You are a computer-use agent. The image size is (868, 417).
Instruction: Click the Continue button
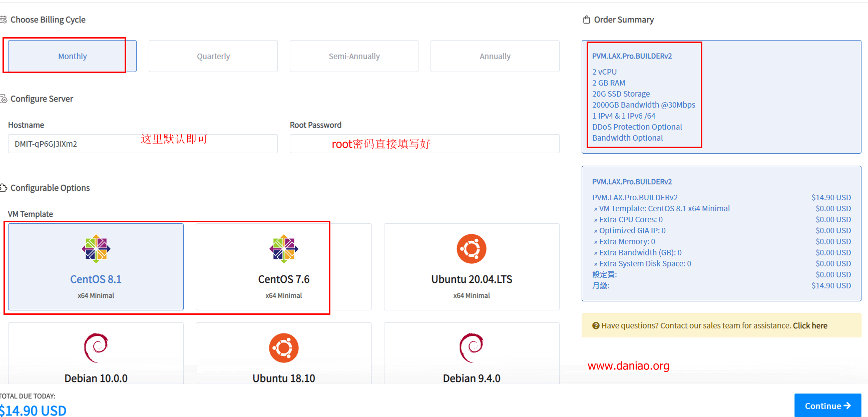(x=827, y=405)
